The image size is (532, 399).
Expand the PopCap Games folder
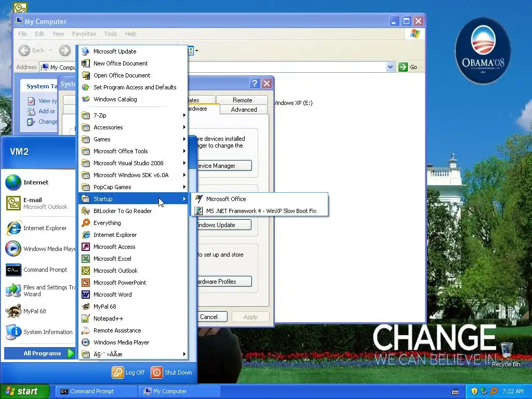133,187
